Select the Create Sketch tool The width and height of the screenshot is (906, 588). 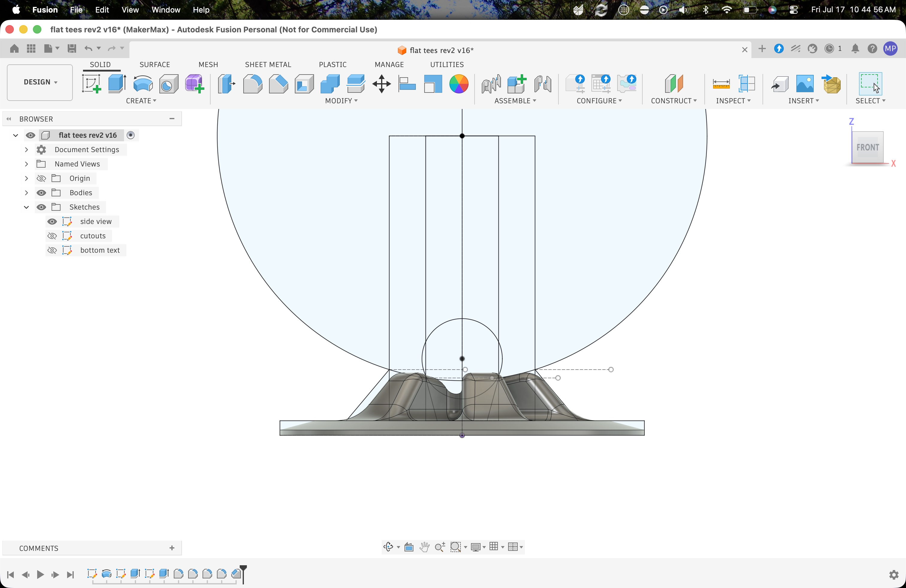(x=91, y=84)
